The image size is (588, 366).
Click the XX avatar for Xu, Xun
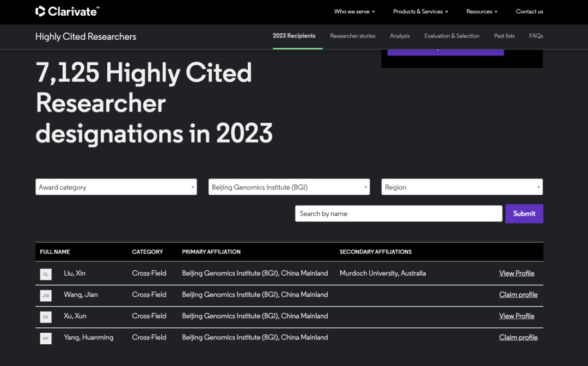[x=46, y=317]
